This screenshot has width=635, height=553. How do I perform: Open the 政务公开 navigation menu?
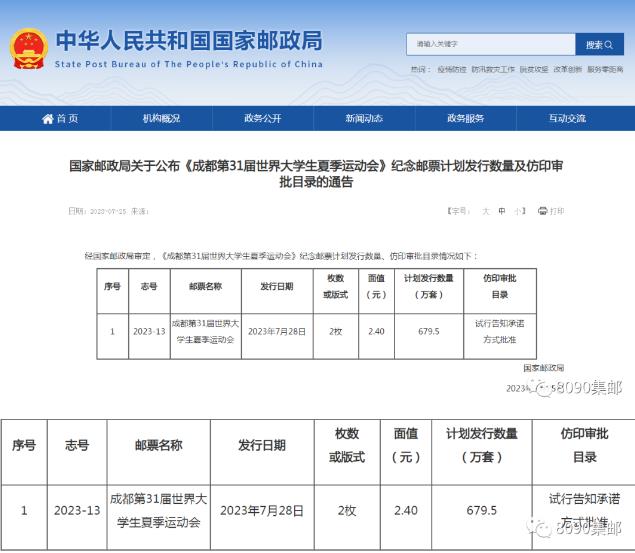[262, 119]
